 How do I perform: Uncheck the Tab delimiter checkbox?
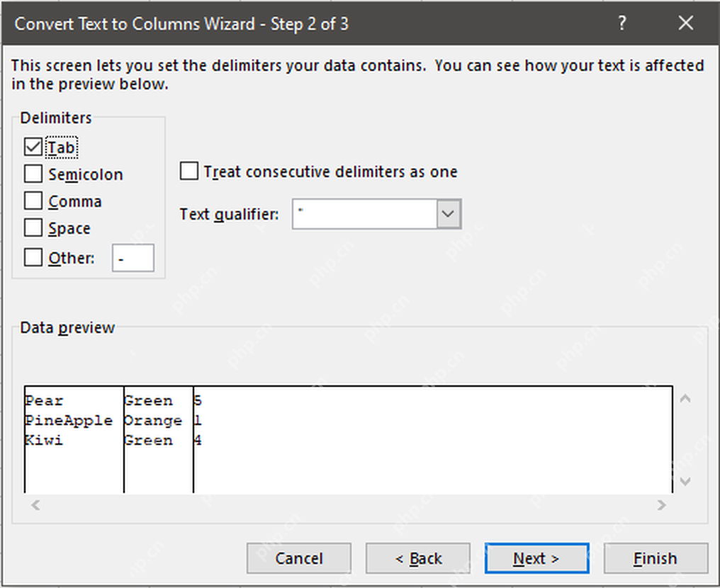point(33,147)
